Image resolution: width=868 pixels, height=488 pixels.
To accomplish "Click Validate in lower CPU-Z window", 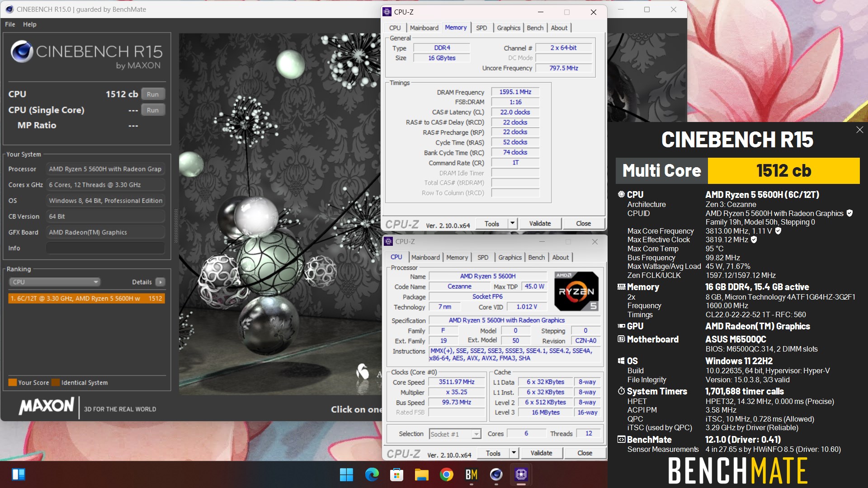I will coord(541,453).
